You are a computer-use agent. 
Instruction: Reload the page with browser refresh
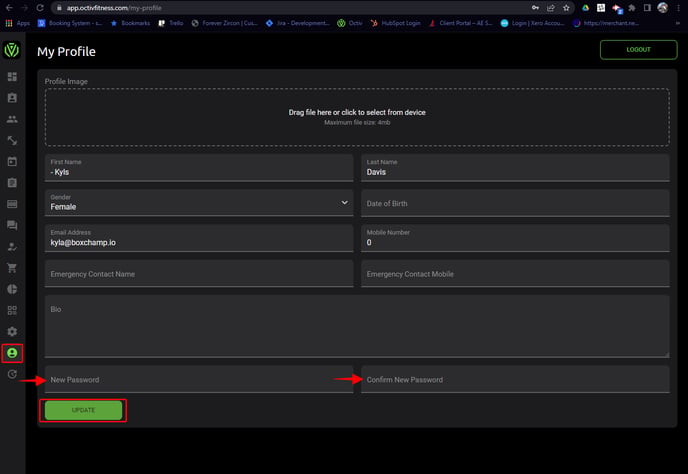39,7
